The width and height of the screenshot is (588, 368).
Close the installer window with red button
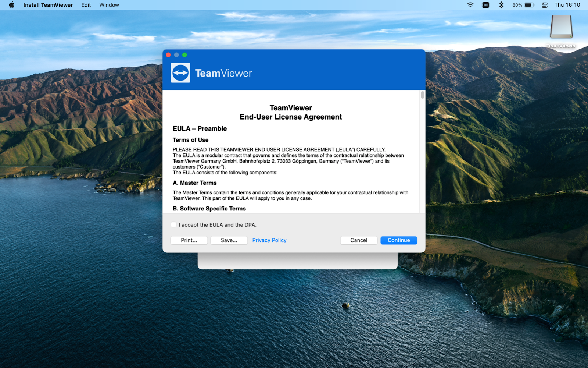click(x=168, y=55)
